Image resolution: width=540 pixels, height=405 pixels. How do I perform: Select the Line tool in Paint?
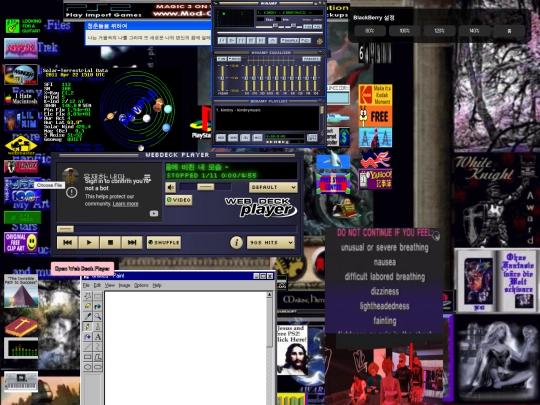click(x=88, y=347)
